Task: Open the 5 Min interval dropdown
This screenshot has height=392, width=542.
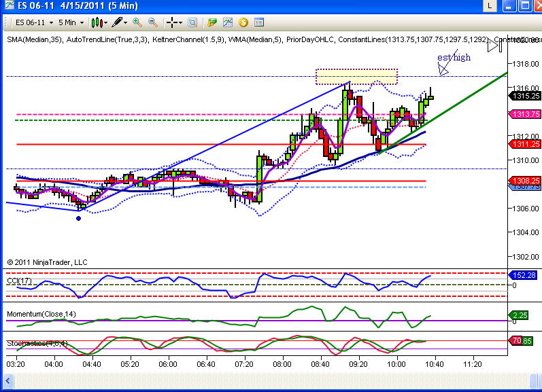Action: pyautogui.click(x=71, y=23)
